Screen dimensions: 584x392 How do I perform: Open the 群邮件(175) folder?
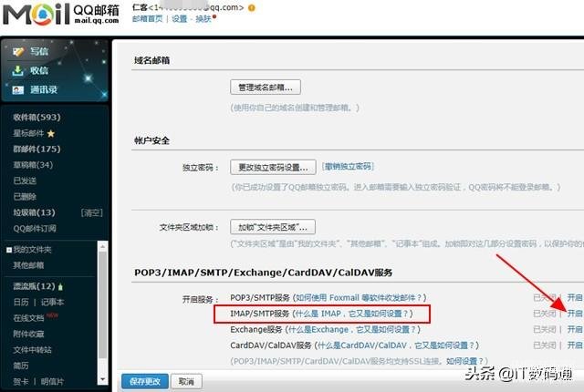[x=36, y=149]
